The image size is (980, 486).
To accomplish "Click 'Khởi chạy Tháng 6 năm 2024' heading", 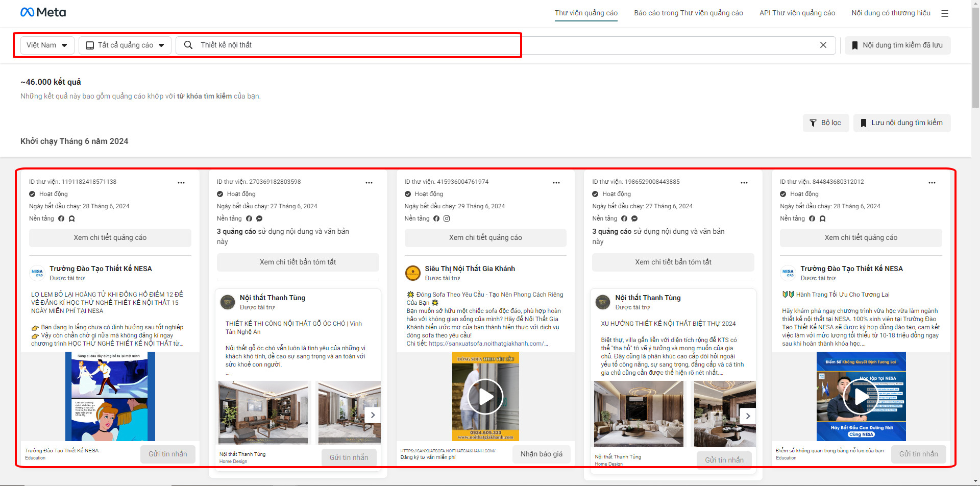I will [74, 141].
